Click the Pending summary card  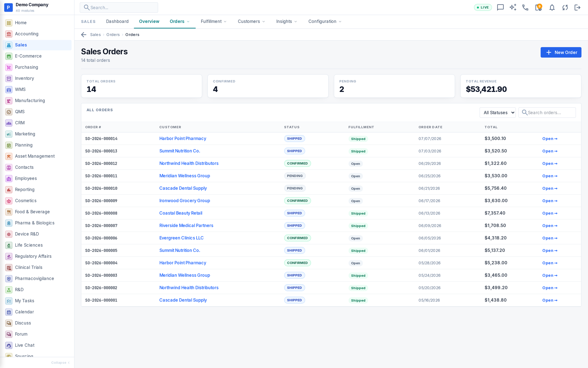tap(394, 86)
